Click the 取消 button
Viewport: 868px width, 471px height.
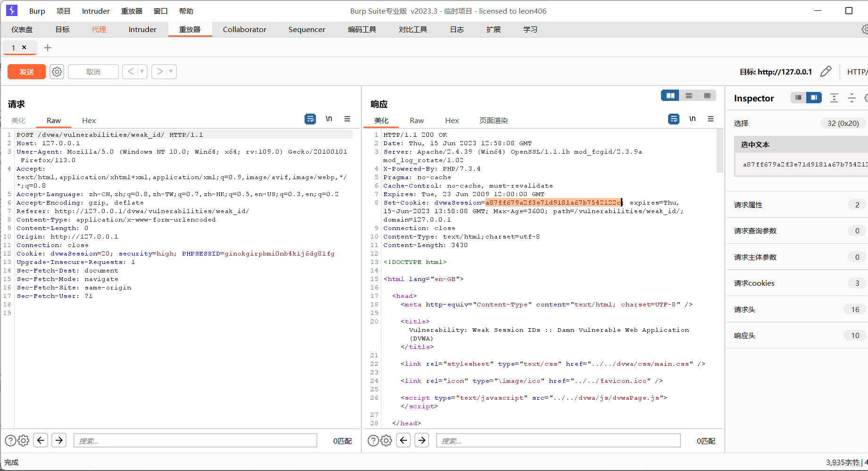point(93,72)
